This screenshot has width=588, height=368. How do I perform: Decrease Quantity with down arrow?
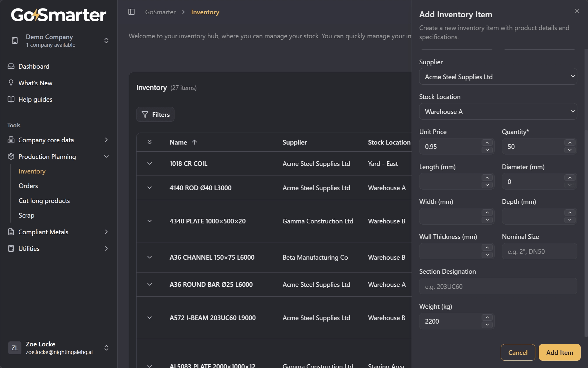(x=570, y=150)
